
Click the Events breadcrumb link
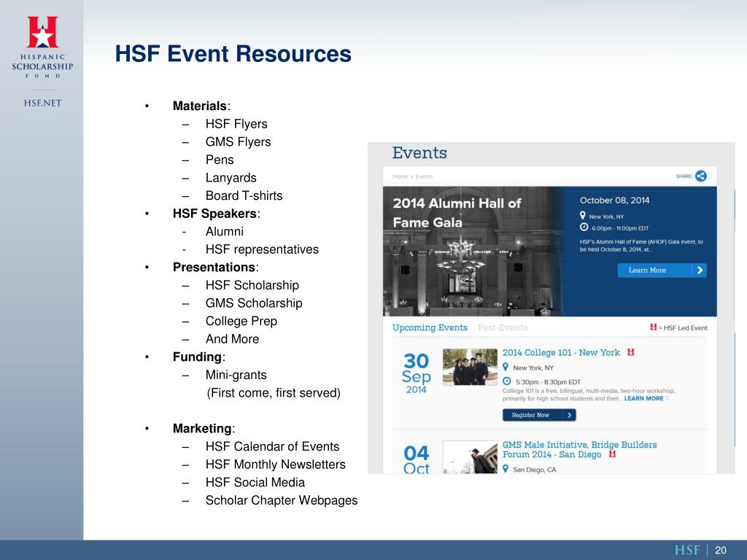(x=424, y=176)
